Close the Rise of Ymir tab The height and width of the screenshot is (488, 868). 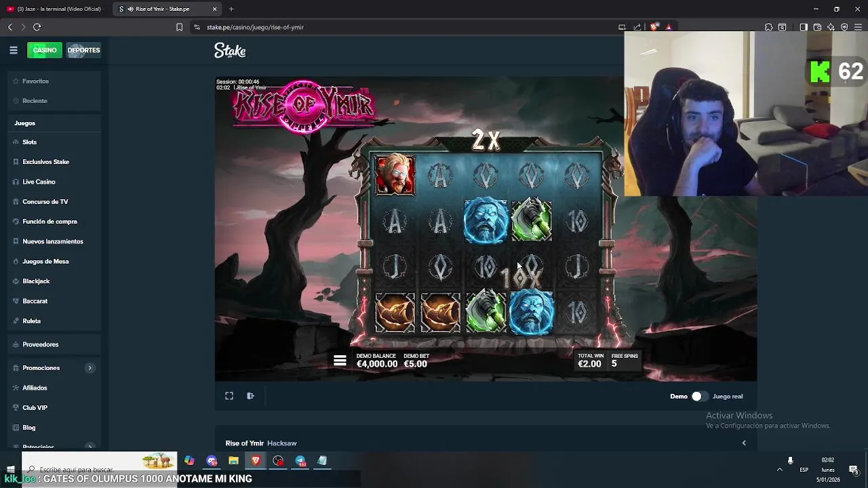[x=215, y=9]
